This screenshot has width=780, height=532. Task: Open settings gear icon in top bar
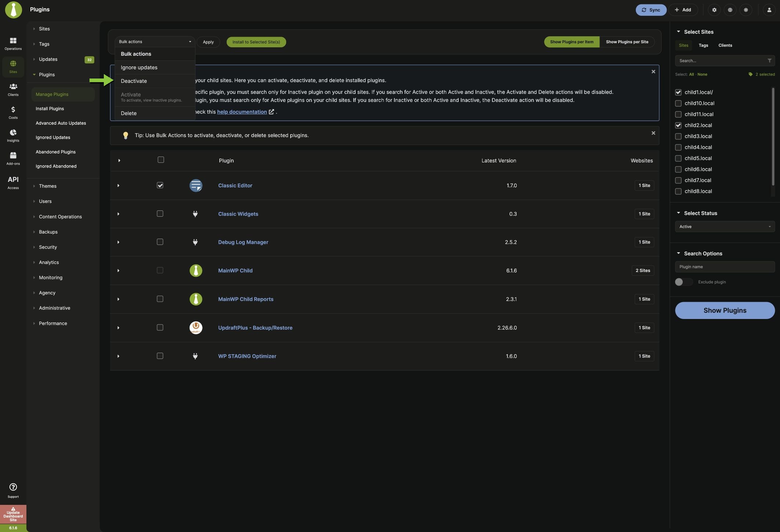[714, 10]
